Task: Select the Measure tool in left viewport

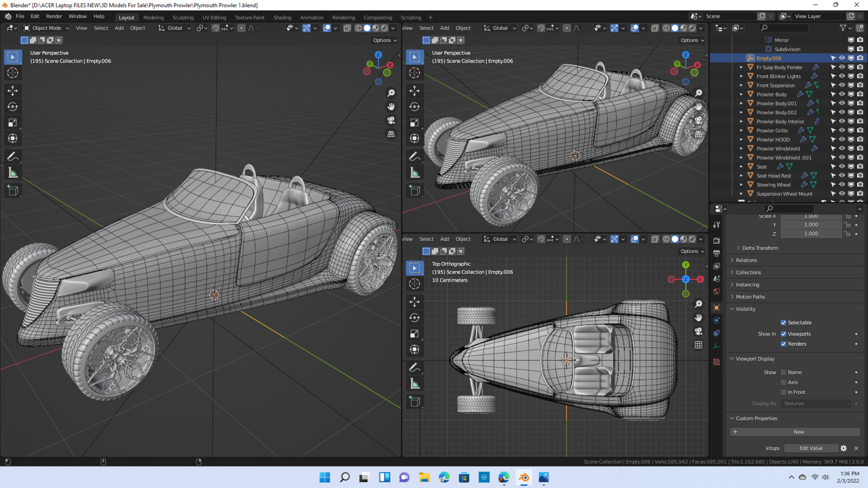Action: pos(13,173)
